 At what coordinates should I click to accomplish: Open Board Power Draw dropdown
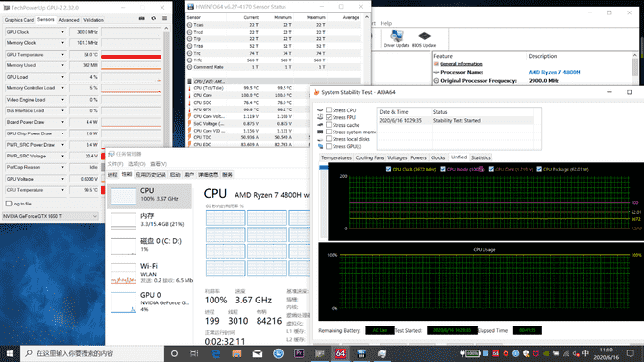coord(62,122)
